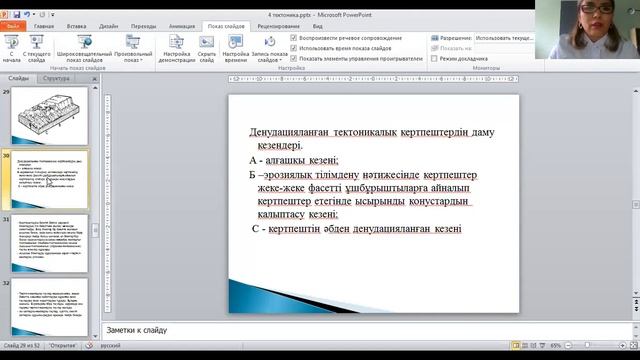Open Undo history dropdown arrow
Image resolution: width=640 pixels, height=360 pixels.
pyautogui.click(x=33, y=15)
